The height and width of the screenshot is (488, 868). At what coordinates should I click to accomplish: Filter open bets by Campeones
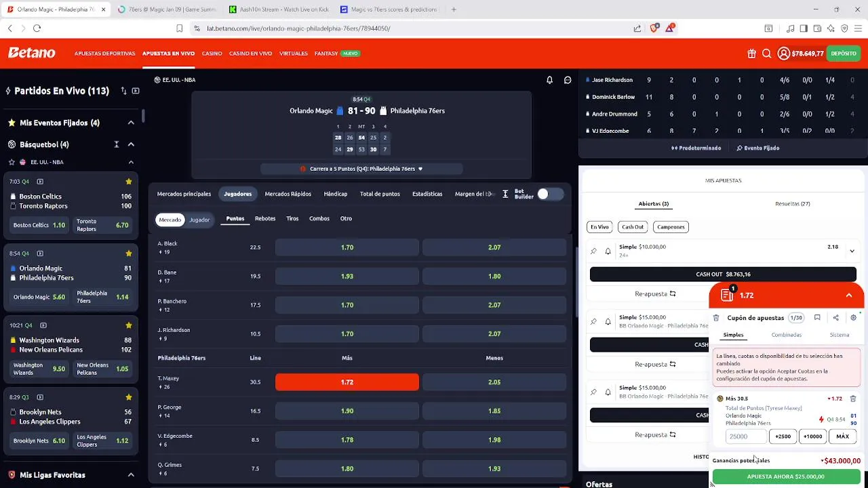point(671,227)
